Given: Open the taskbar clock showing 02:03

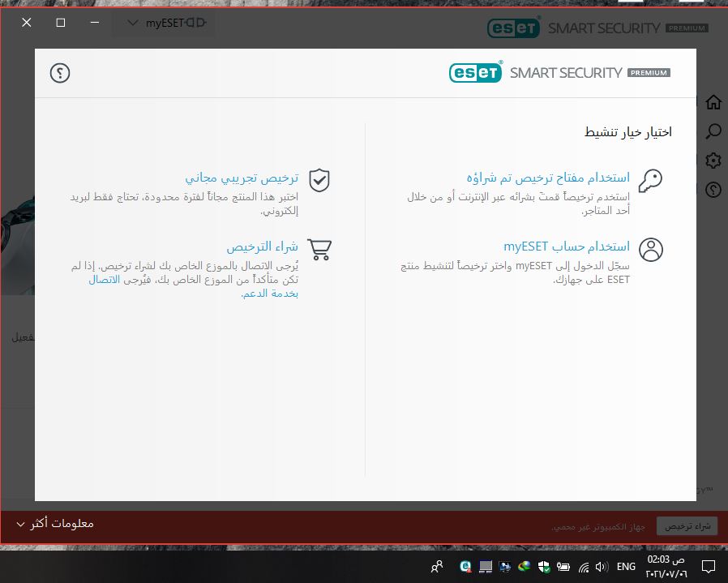Looking at the screenshot, I should [x=666, y=566].
